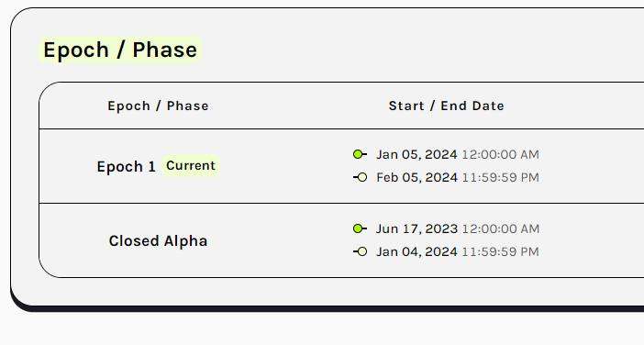Click the 11:59:59 PM time in Closed Alpha
The image size is (644, 345).
pos(500,251)
